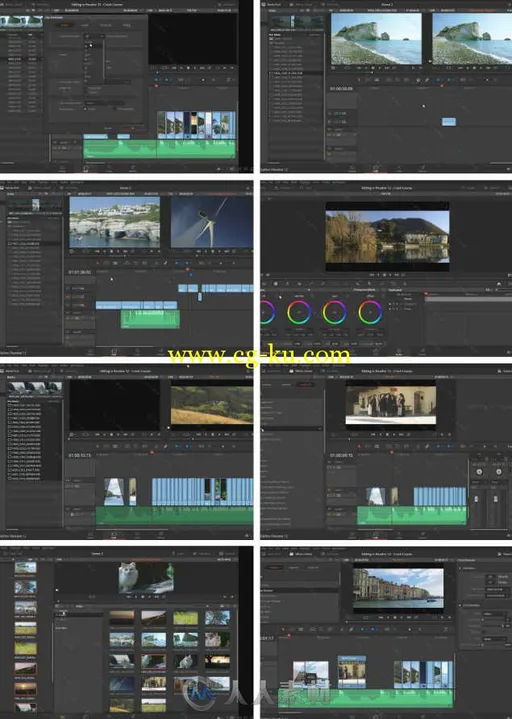Select the green audio clip in Venice window timeline

366,697
